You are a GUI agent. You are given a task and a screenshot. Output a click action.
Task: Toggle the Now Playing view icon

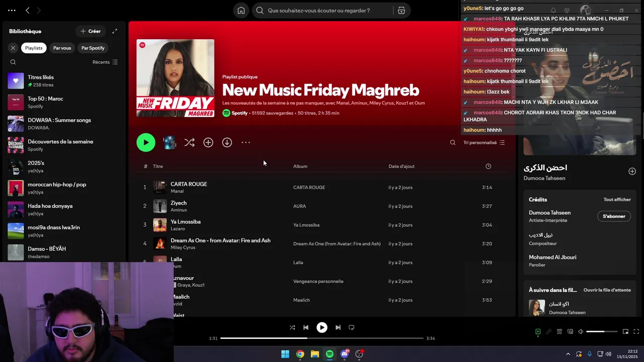538,332
